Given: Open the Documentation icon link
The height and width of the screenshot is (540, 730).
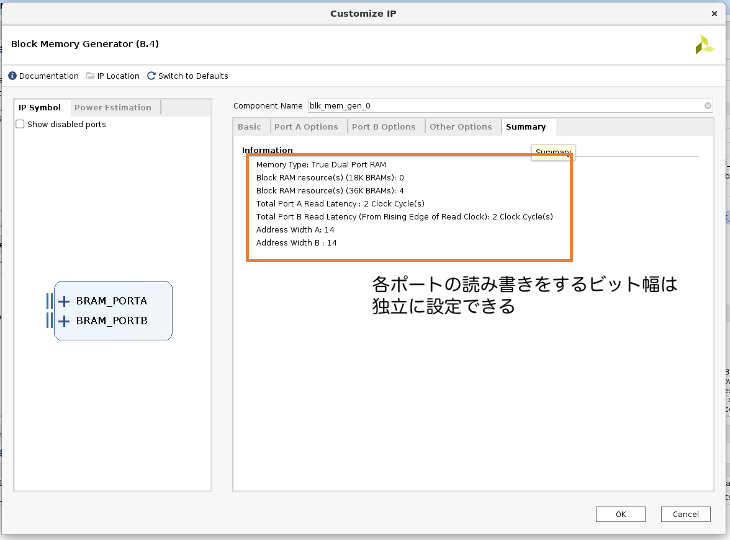Looking at the screenshot, I should [x=13, y=76].
